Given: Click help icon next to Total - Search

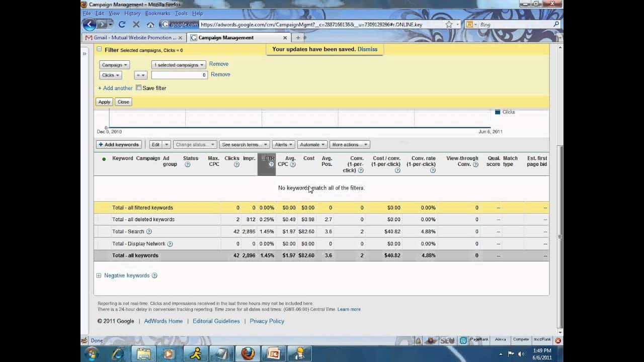Looking at the screenshot, I should [149, 232].
